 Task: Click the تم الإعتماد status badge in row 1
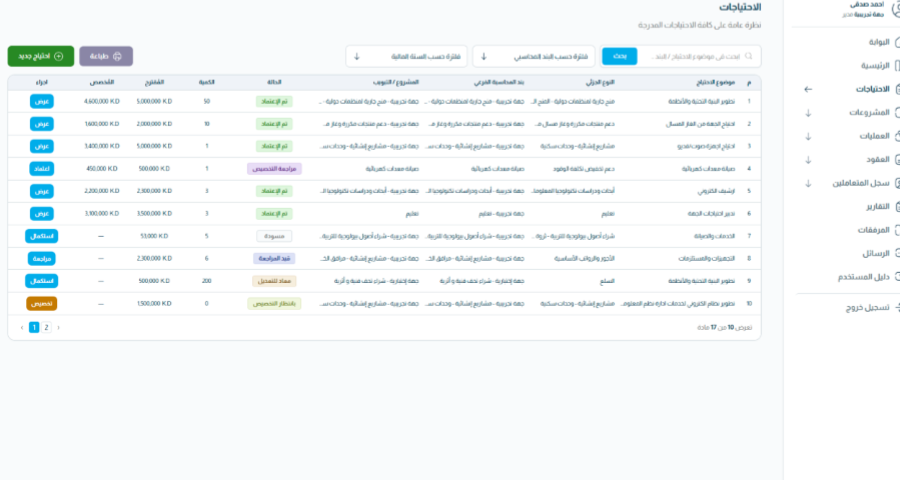click(x=274, y=101)
